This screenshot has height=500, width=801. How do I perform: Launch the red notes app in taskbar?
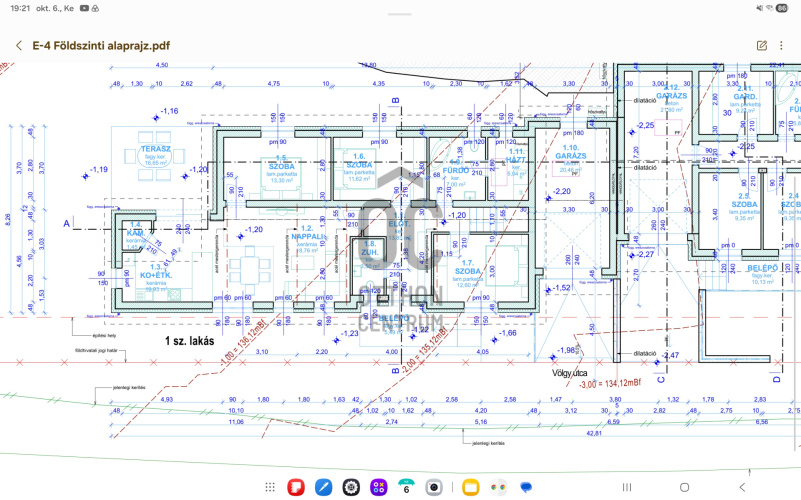pos(296,487)
